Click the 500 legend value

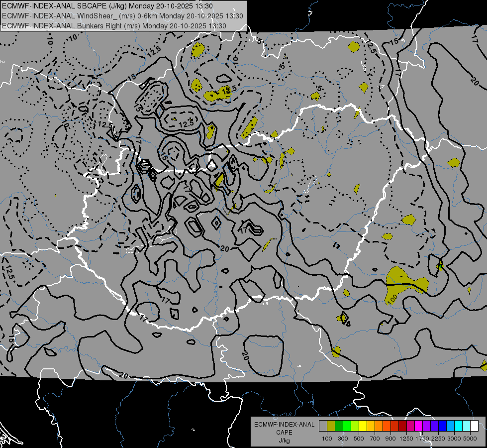pos(359,439)
